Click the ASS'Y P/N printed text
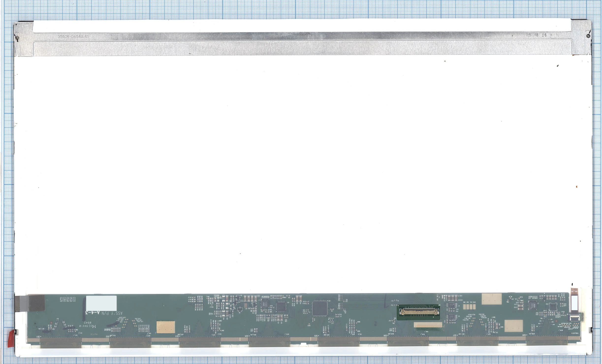The height and width of the screenshot is (364, 602). (111, 313)
